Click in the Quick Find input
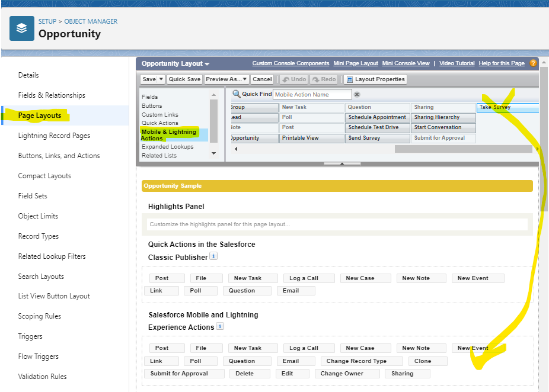 click(x=312, y=94)
